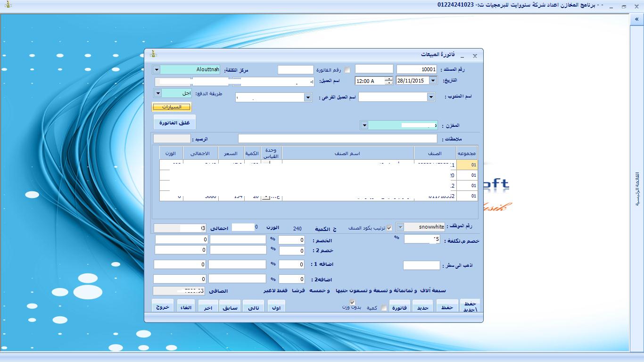644x362 pixels.
Task: Open the date picker for 28/11/2015
Action: click(433, 81)
